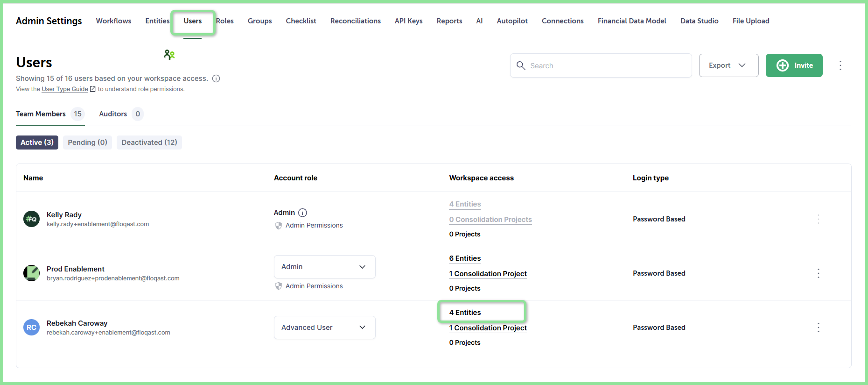The image size is (868, 385).
Task: Click the name Kelly Rady
Action: 64,215
